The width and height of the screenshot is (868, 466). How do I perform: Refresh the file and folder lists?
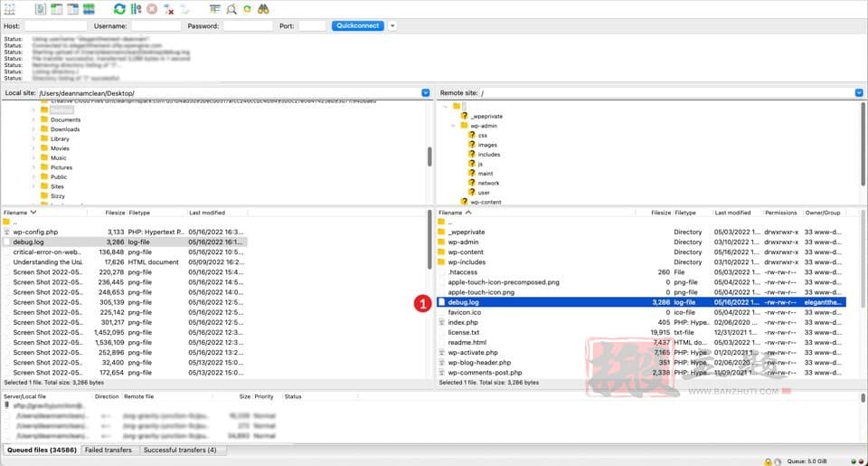119,9
